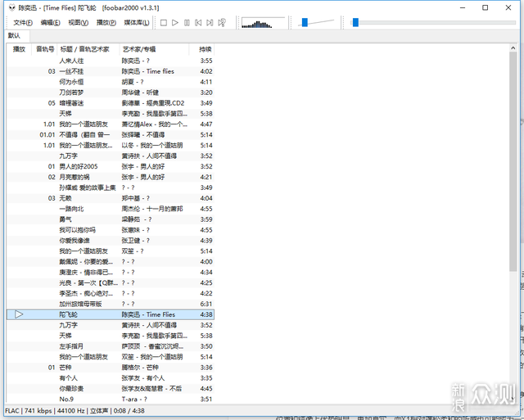Select the track 一路向北

pos(111,209)
